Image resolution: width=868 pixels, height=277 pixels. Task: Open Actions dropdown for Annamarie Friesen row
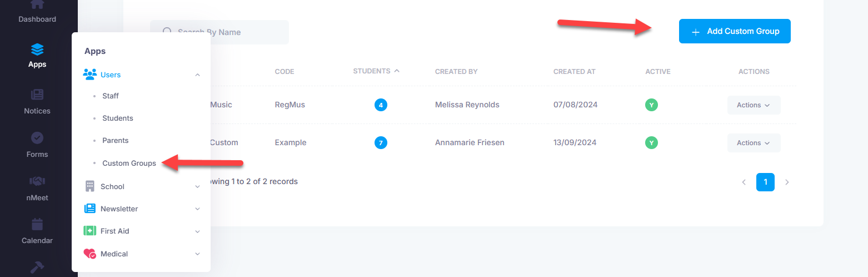click(754, 143)
